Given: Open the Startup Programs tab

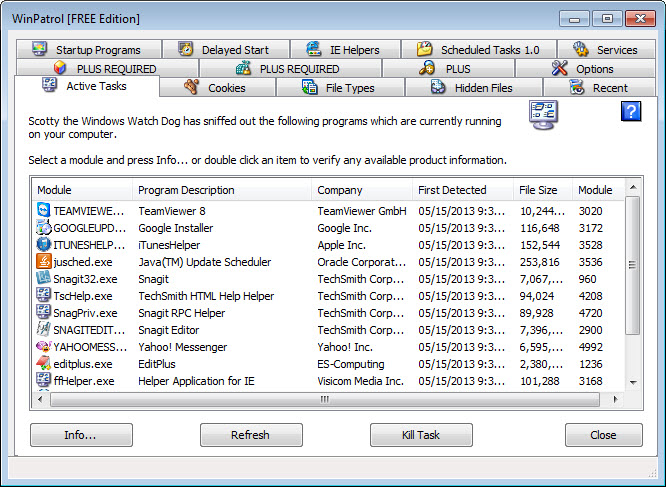Looking at the screenshot, I should pyautogui.click(x=89, y=49).
